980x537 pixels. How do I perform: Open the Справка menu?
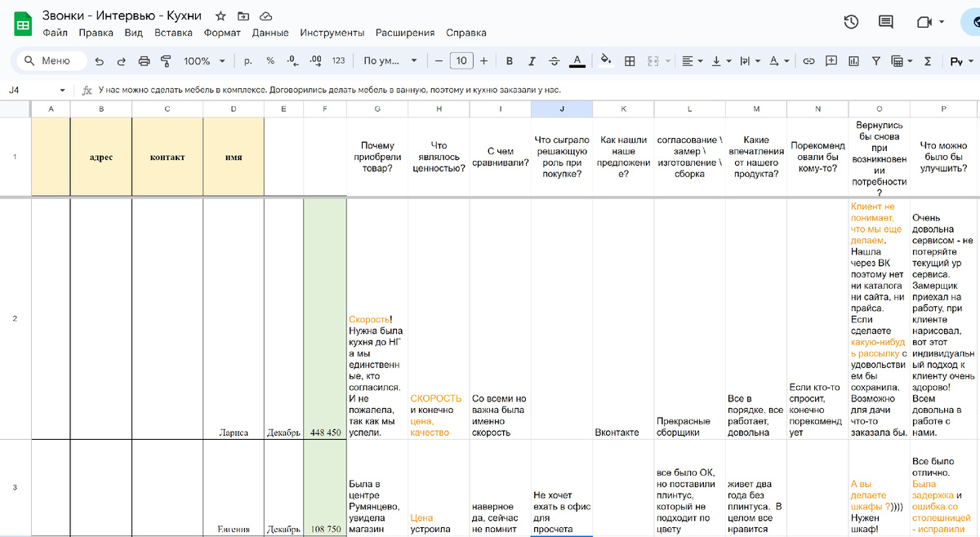point(466,33)
